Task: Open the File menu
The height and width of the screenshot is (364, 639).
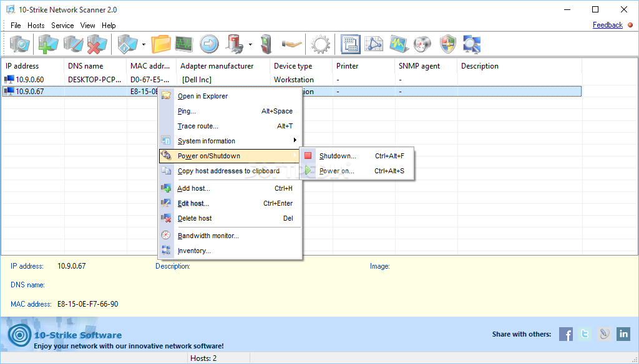Action: coord(16,26)
